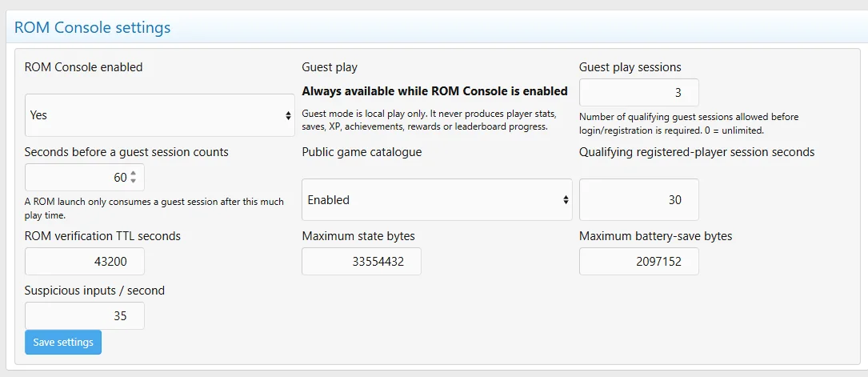The width and height of the screenshot is (868, 377).
Task: Focus the Maximum battery-save bytes input
Action: (x=639, y=261)
